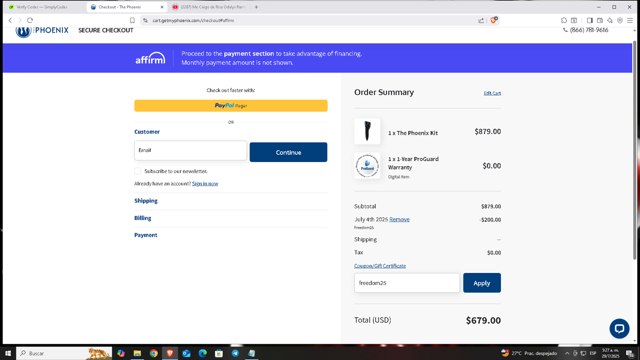Viewport: 640px width, 360px height.
Task: Open the Edit Cart link
Action: click(x=492, y=93)
